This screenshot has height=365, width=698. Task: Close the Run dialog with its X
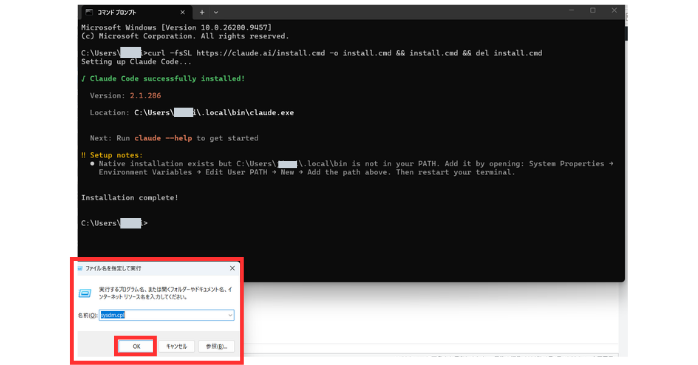232,268
